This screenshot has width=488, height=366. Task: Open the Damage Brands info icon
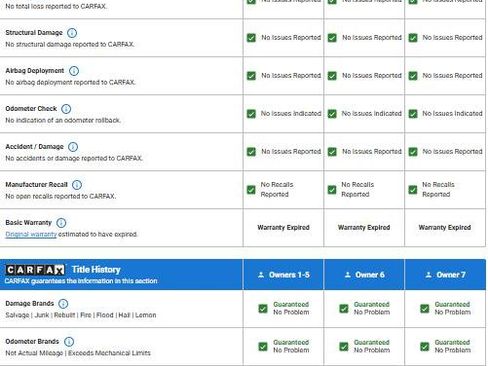(63, 304)
